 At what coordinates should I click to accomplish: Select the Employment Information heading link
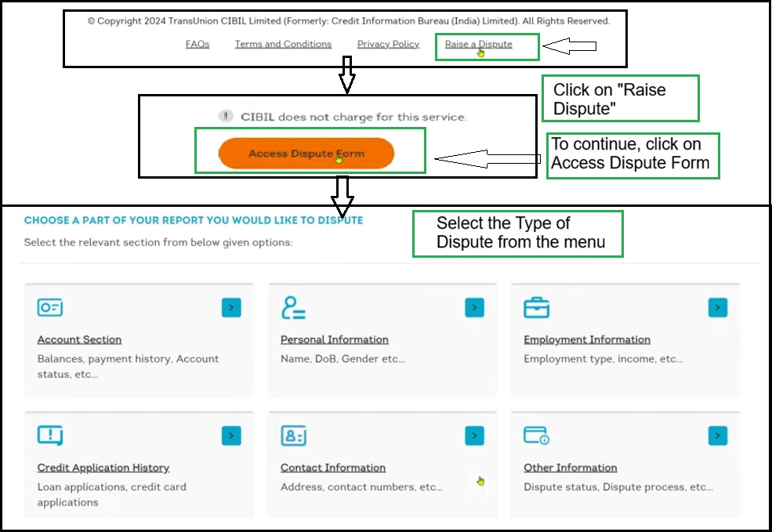(587, 340)
